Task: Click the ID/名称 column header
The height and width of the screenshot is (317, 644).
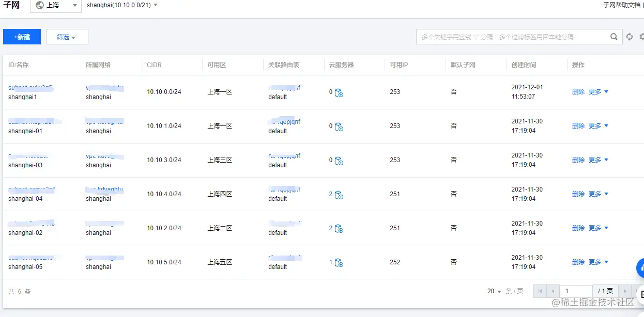Action: coord(19,65)
